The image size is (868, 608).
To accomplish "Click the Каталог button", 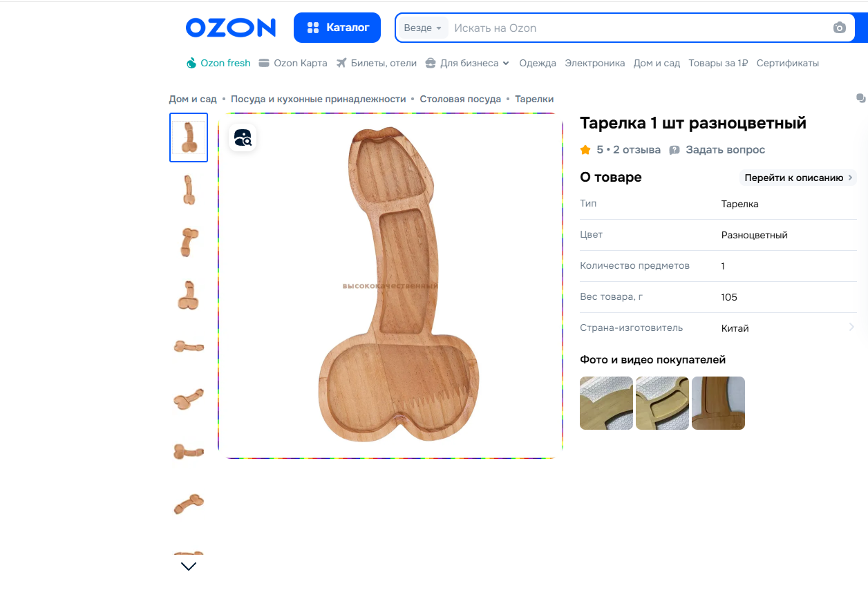I will (x=337, y=28).
